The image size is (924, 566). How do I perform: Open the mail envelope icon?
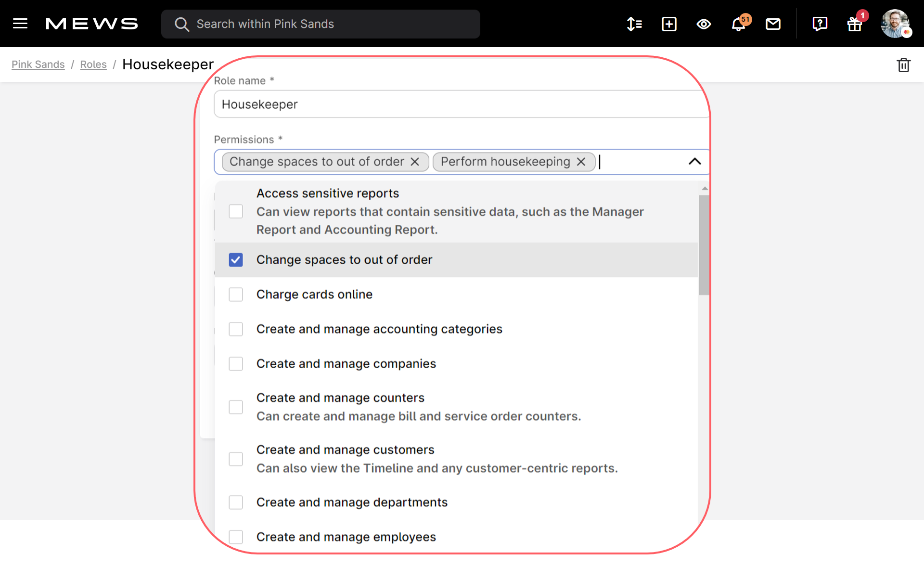[773, 24]
